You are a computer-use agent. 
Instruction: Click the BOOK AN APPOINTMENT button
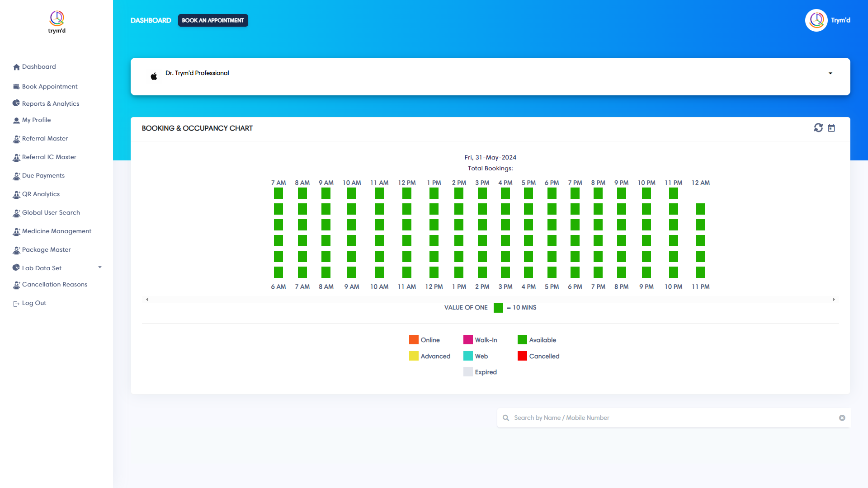pyautogui.click(x=212, y=20)
